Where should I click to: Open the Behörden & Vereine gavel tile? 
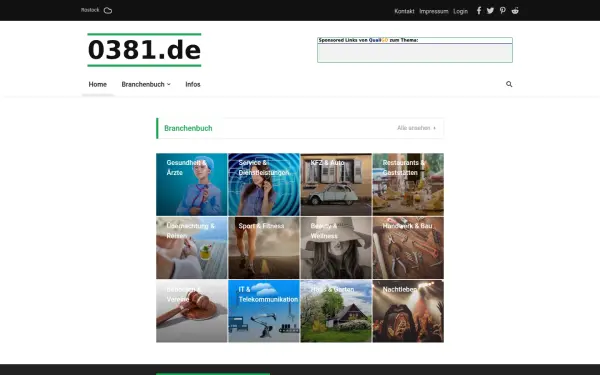192,311
